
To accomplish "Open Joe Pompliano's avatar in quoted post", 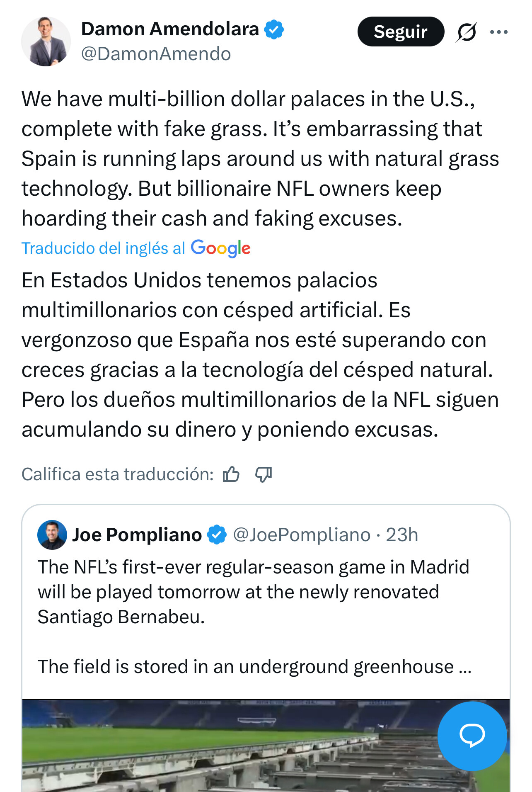I will (x=52, y=535).
